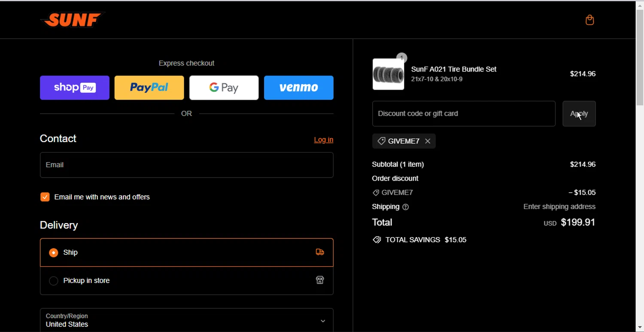644x332 pixels.
Task: Focus the Discount code or gift card field
Action: coord(464,114)
